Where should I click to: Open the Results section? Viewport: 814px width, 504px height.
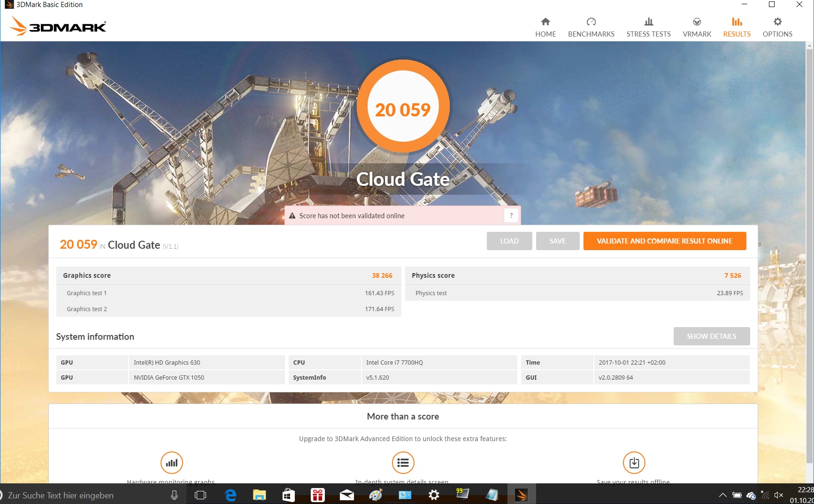[737, 27]
